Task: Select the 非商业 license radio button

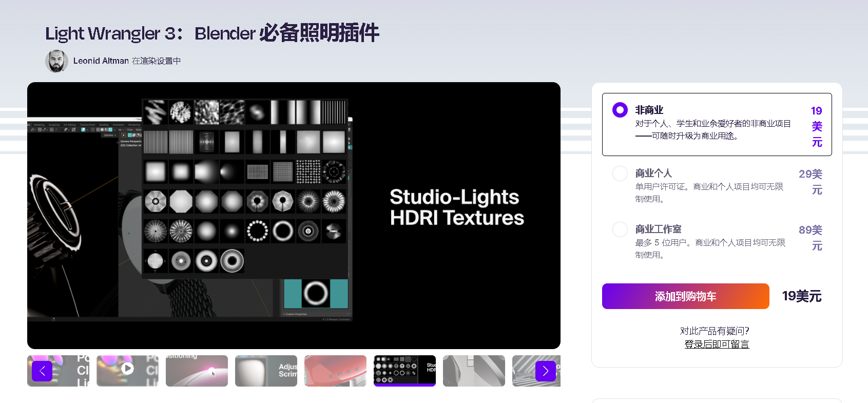Action: (620, 110)
